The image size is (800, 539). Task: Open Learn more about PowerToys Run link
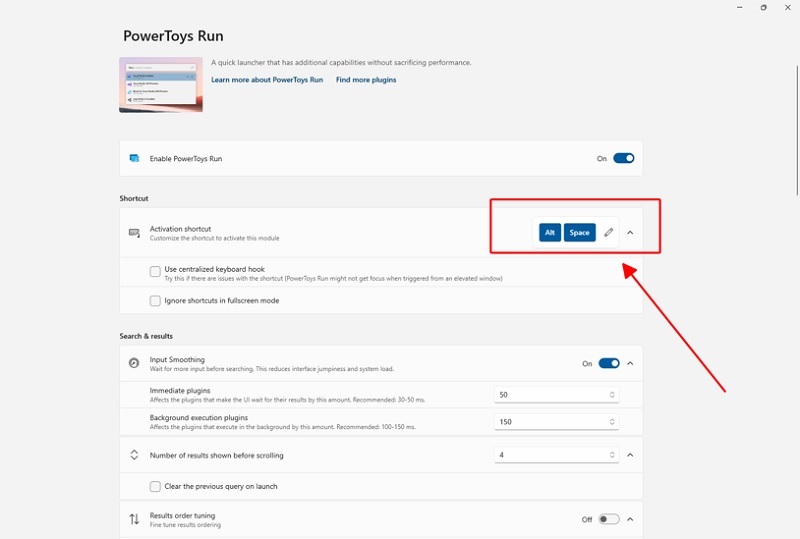[x=267, y=80]
